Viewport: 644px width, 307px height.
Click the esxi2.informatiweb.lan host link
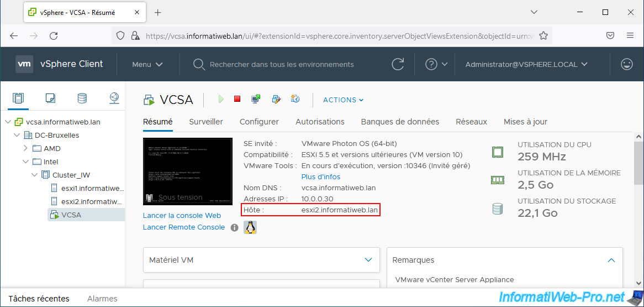(339, 210)
